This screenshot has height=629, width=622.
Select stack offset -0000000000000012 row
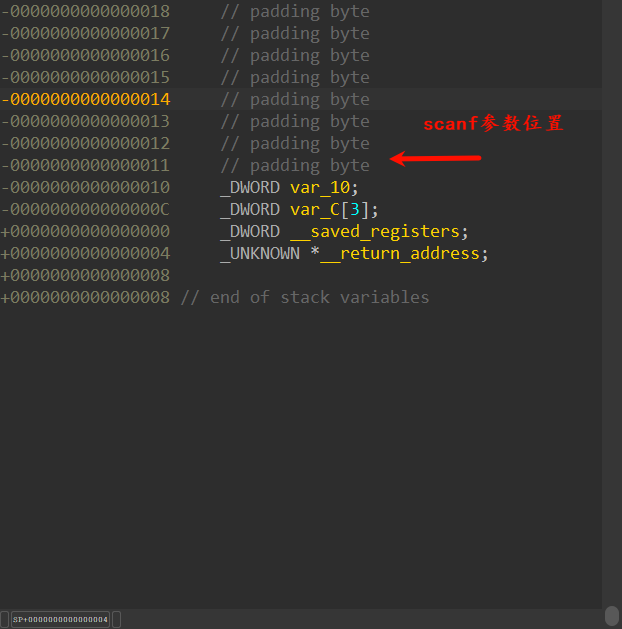301,144
